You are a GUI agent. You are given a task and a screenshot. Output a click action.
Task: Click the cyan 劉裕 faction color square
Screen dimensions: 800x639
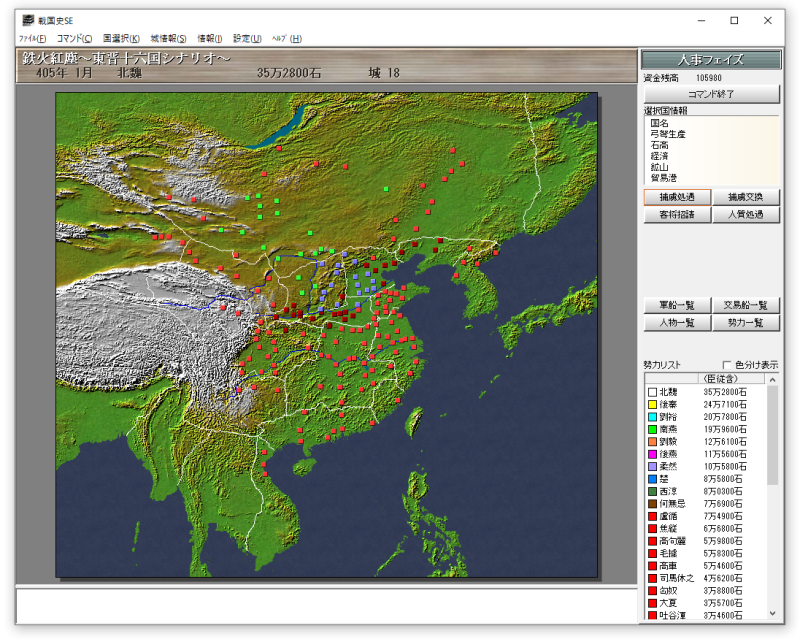652,417
